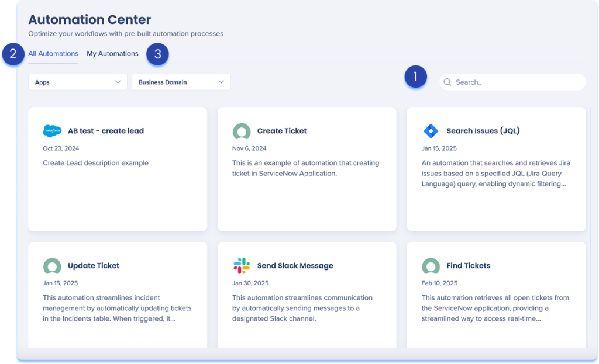
Task: Click the ServiceNow icon on Find Tickets card
Action: coord(431,265)
